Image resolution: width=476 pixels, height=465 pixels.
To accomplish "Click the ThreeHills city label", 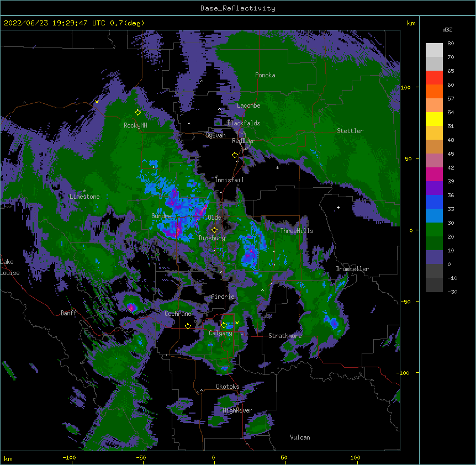I will click(x=297, y=231).
